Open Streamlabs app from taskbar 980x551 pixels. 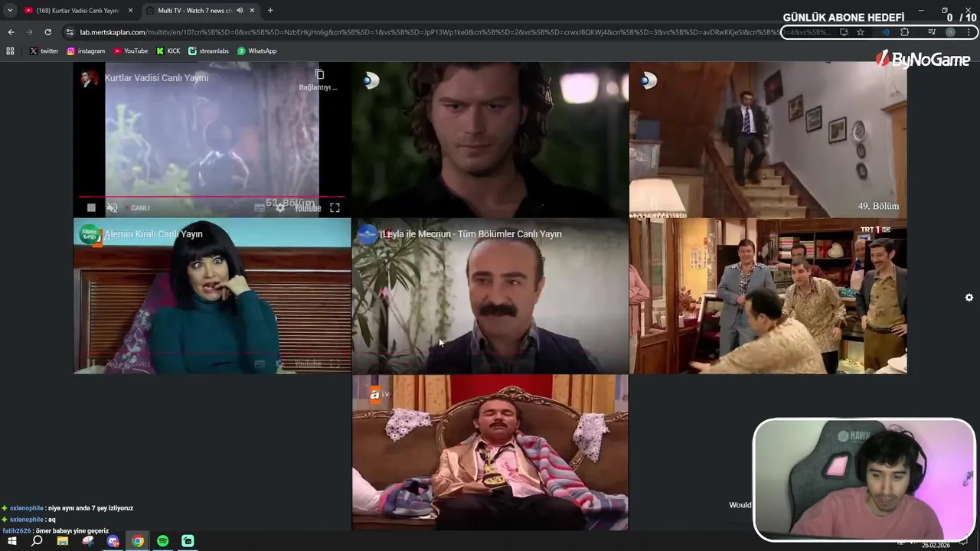coord(188,541)
